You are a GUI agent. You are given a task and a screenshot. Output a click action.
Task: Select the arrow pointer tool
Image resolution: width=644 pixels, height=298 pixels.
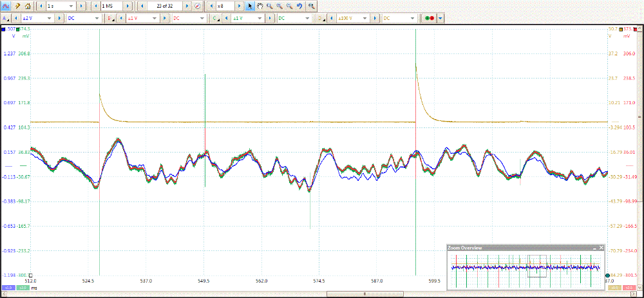pyautogui.click(x=251, y=5)
